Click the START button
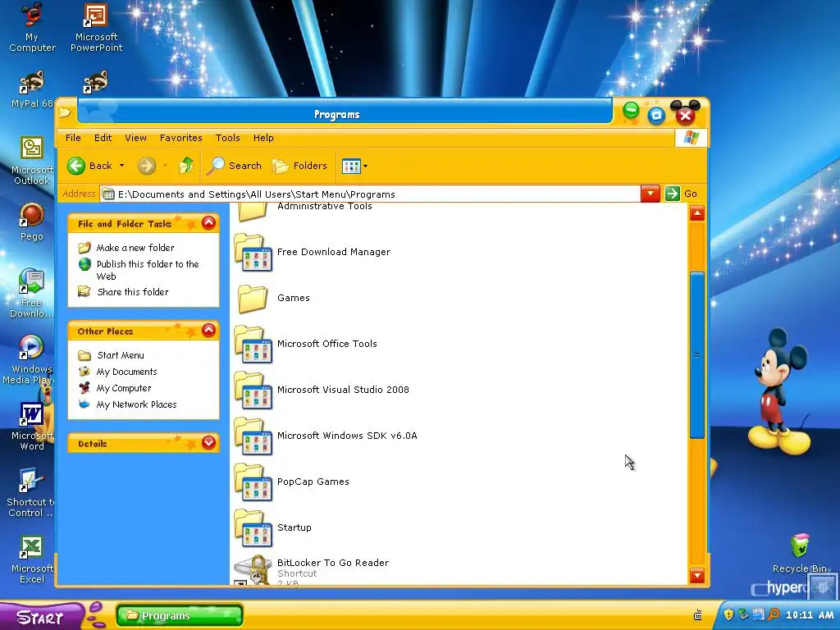840x630 pixels. tap(41, 617)
